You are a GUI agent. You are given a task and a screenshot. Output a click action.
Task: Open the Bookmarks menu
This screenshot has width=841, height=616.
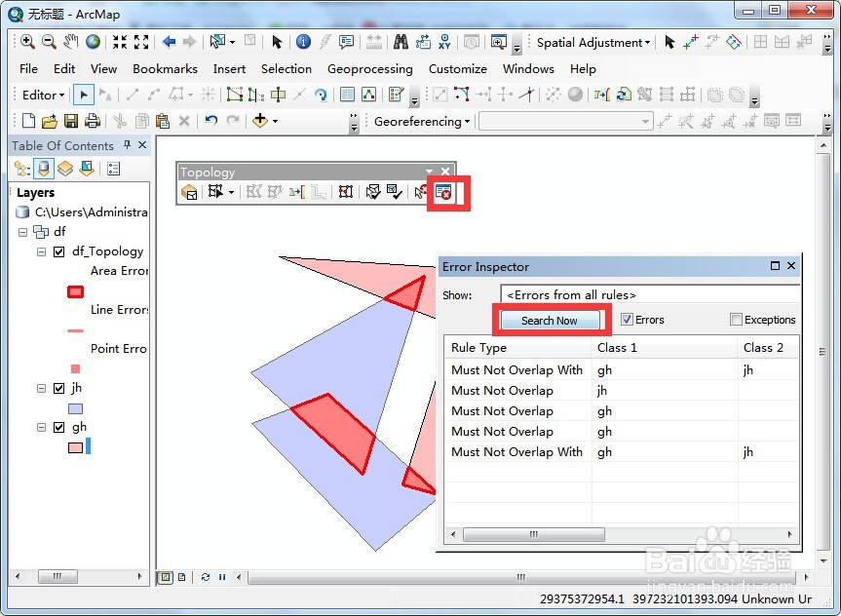[x=166, y=69]
